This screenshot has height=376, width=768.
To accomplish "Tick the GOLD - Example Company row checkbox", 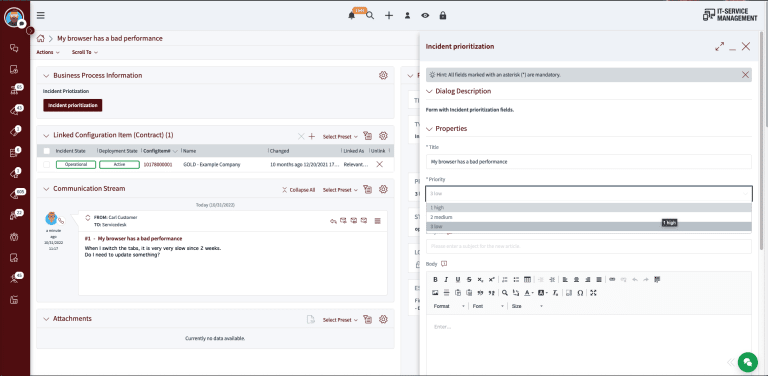I will pos(47,164).
